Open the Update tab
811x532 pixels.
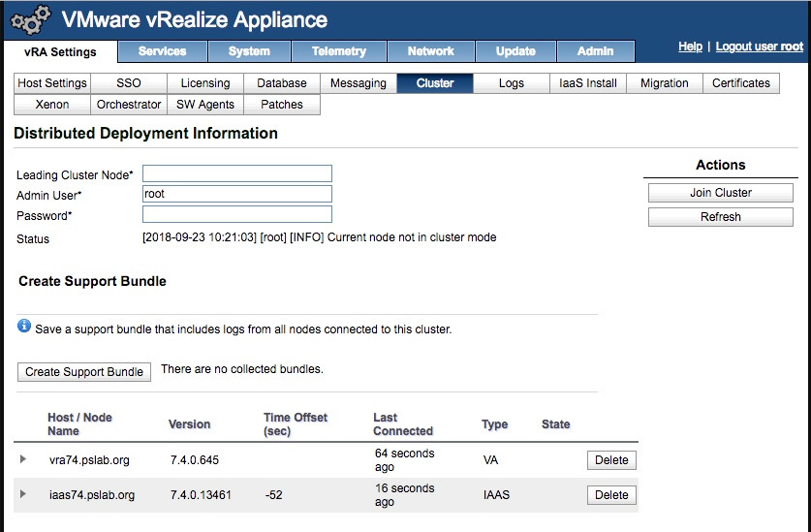[515, 51]
